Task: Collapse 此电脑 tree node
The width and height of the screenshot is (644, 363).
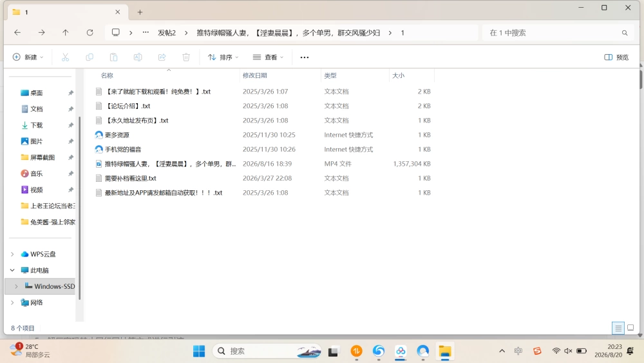Action: point(12,270)
